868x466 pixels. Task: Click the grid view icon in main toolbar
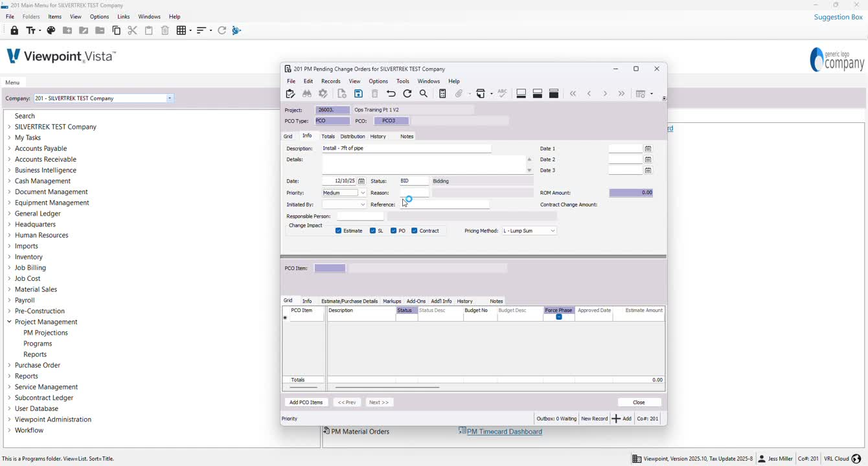184,30
